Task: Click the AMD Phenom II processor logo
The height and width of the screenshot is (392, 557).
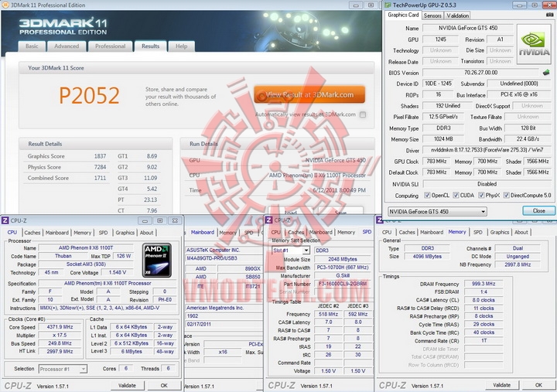Action: click(156, 261)
